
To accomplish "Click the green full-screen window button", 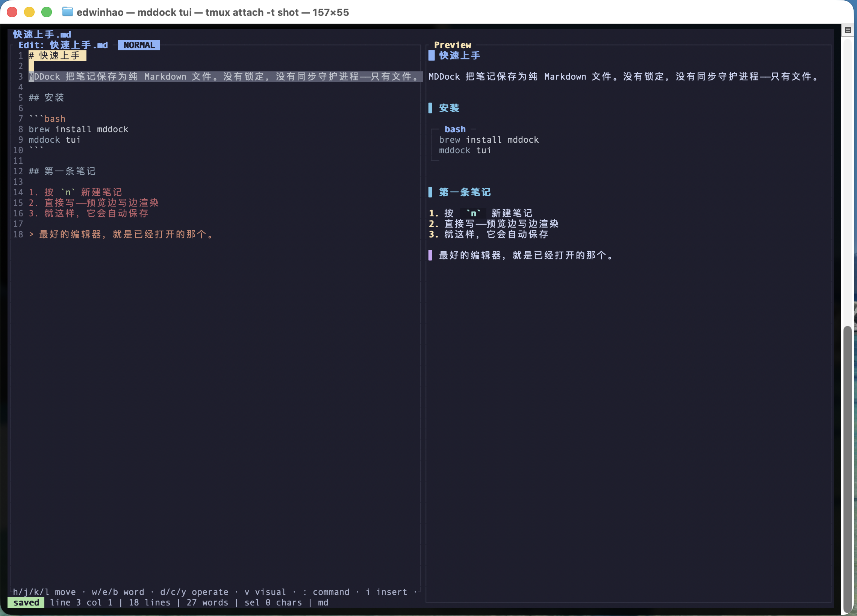I will (x=47, y=12).
